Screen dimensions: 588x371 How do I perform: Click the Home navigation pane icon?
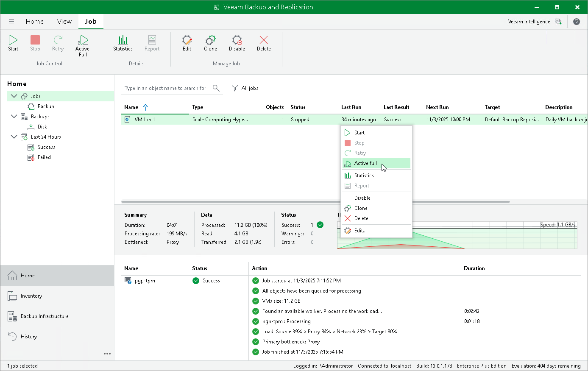pos(12,276)
